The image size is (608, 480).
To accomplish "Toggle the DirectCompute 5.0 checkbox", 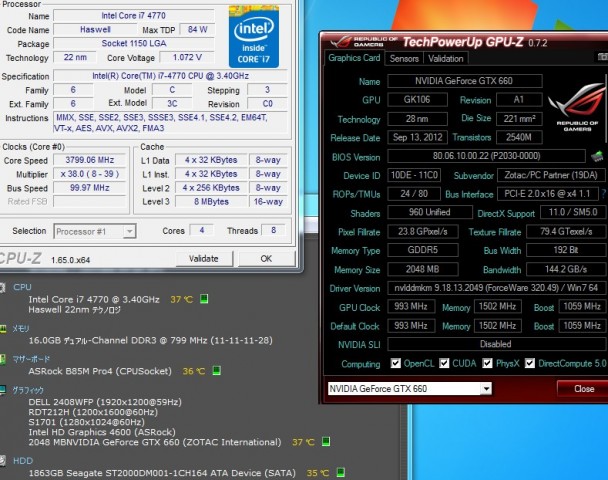I will [x=530, y=363].
